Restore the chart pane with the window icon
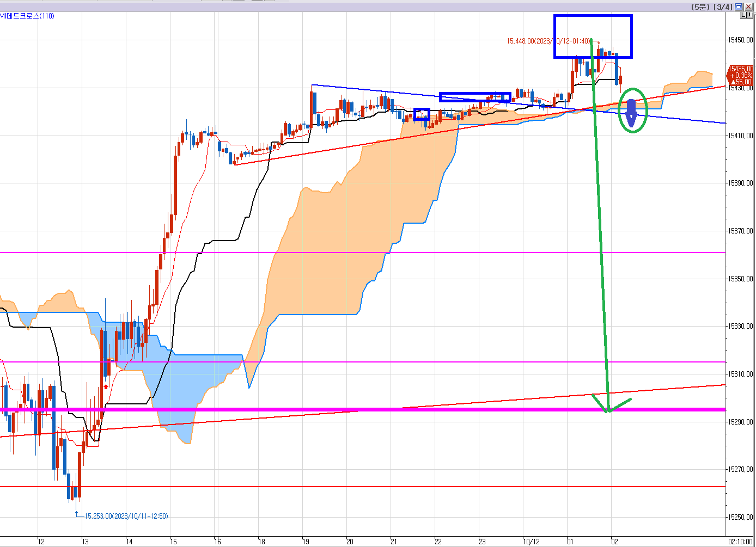The height and width of the screenshot is (547, 756). tap(739, 7)
